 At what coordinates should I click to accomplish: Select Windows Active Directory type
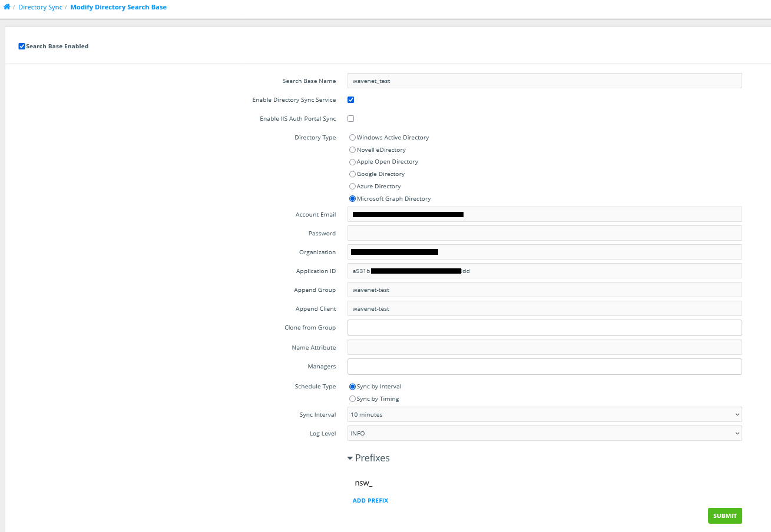point(352,137)
